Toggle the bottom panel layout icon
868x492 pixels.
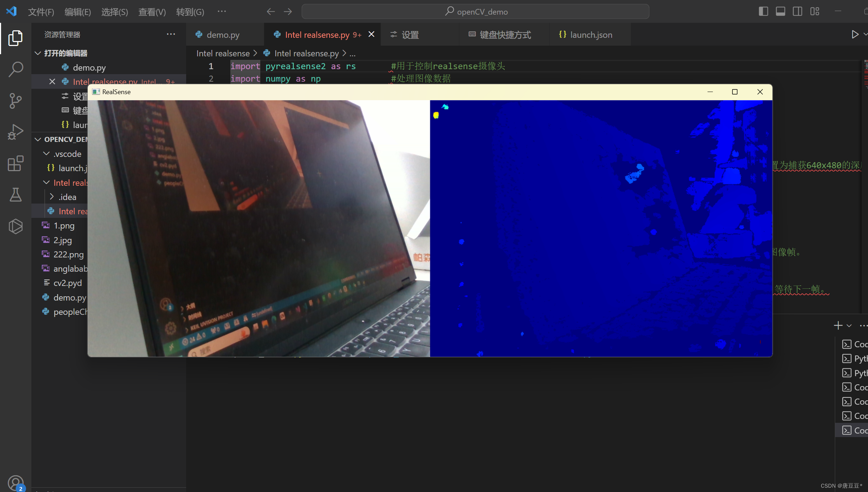(x=781, y=11)
